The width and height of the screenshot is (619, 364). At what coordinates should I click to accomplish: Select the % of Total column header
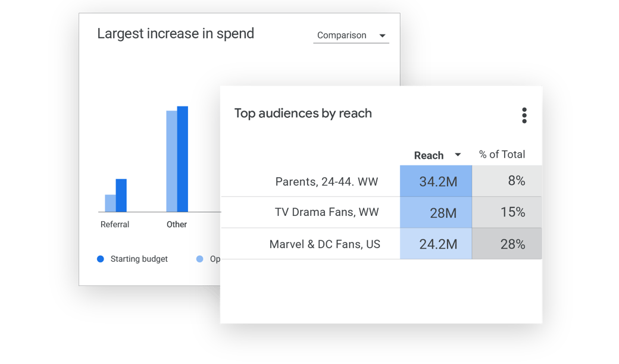click(x=502, y=154)
